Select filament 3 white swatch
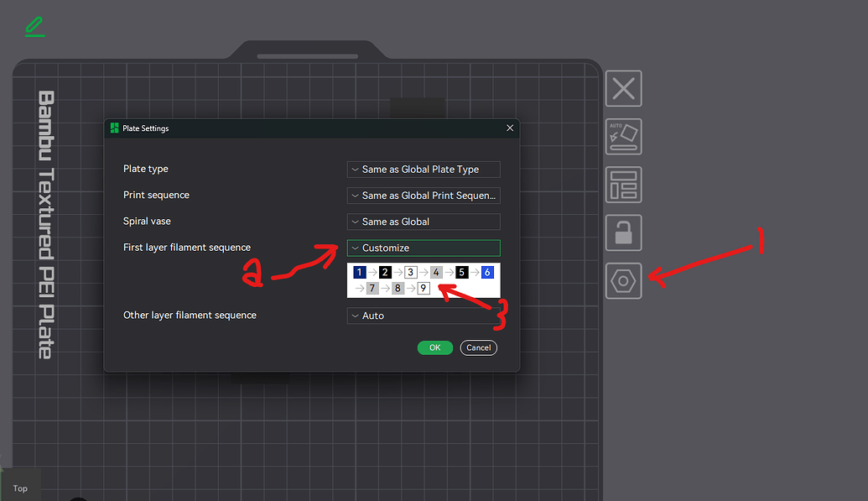Viewport: 868px width, 501px height. (410, 272)
